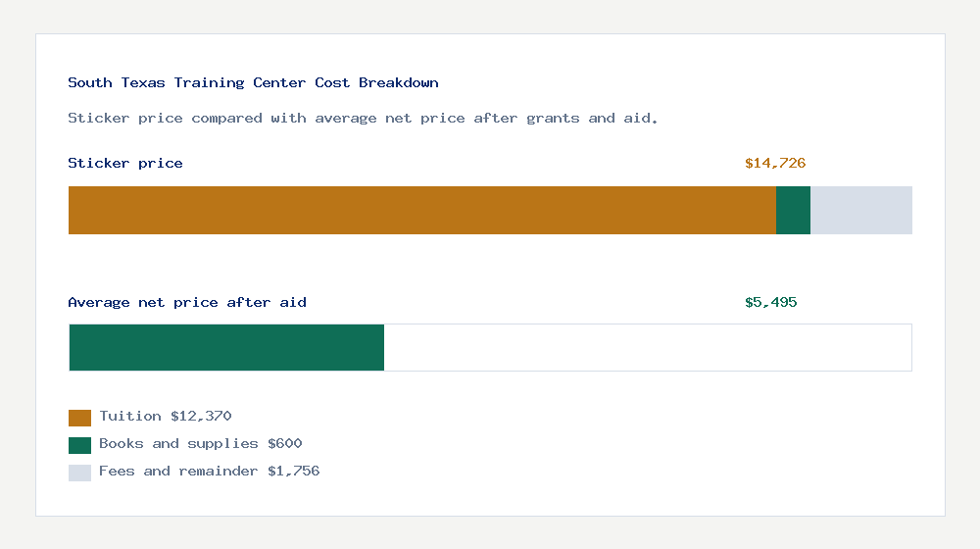The image size is (980, 549).
Task: Click the empty portion of net price bar
Action: pyautogui.click(x=647, y=347)
